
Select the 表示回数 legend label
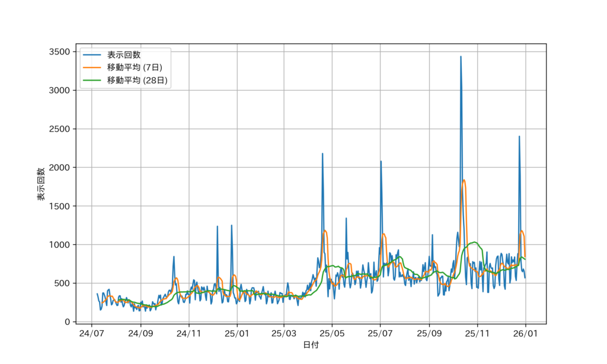(124, 55)
